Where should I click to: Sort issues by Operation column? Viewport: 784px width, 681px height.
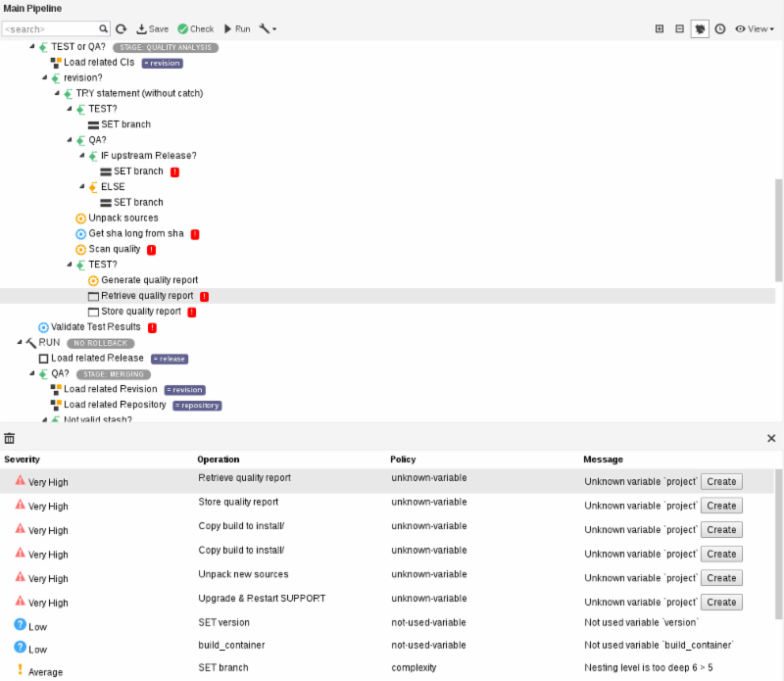pyautogui.click(x=218, y=460)
